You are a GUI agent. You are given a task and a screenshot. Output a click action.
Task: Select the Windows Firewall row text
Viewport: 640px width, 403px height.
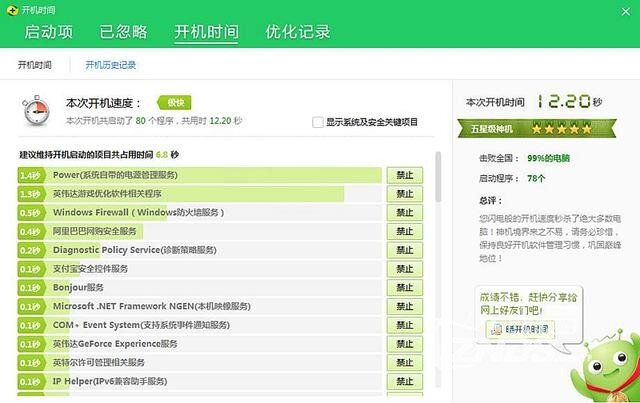138,213
